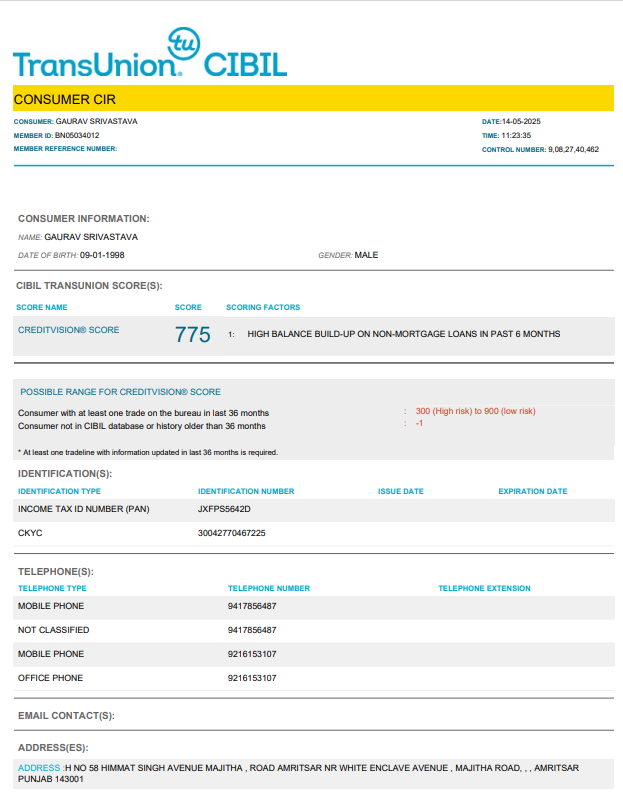Click the TELEPHONE EXTENSION column header
Viewport: 623px width, 802px height.
tap(484, 588)
